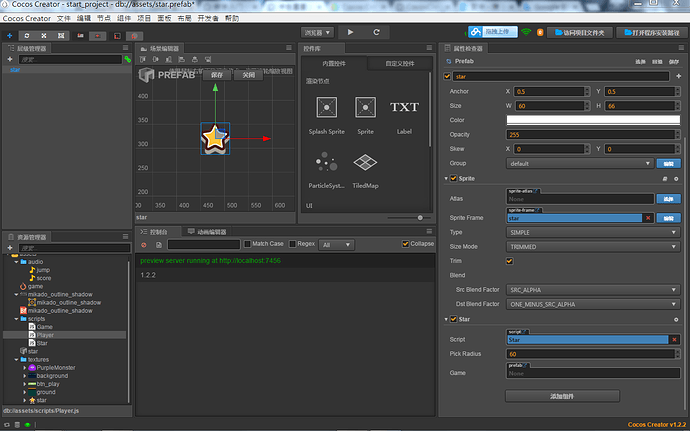Click the TiledMap node icon

point(365,162)
